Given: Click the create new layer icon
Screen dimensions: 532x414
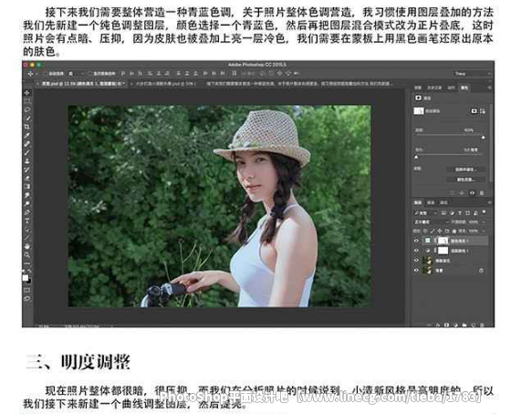Looking at the screenshot, I should [x=474, y=326].
